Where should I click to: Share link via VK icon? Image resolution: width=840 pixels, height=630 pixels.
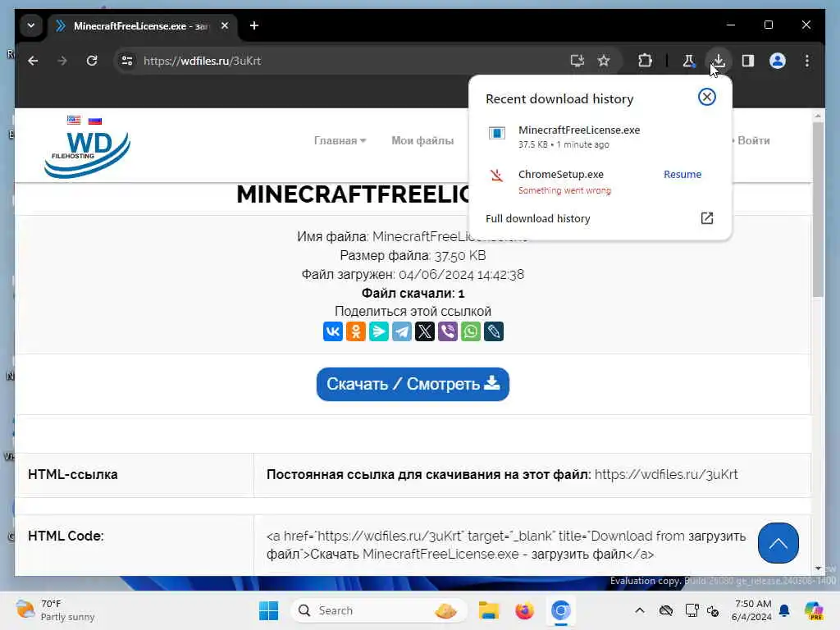(x=333, y=331)
